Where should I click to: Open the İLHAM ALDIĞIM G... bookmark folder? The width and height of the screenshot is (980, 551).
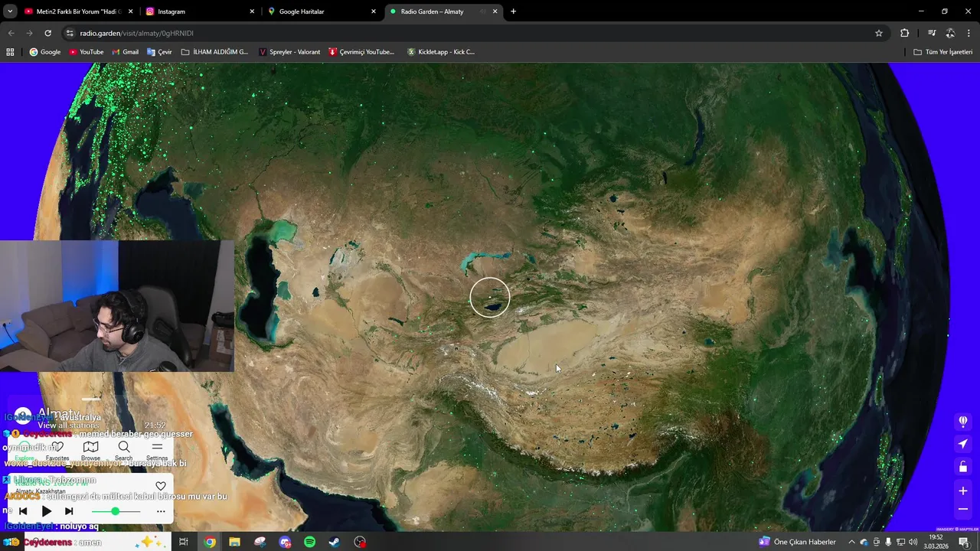click(214, 52)
